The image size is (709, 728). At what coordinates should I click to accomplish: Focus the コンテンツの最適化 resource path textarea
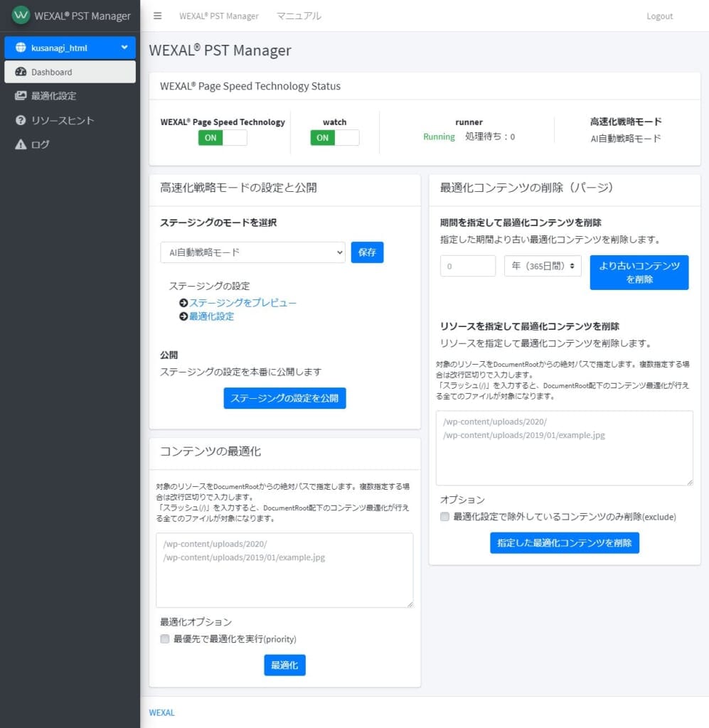click(284, 570)
